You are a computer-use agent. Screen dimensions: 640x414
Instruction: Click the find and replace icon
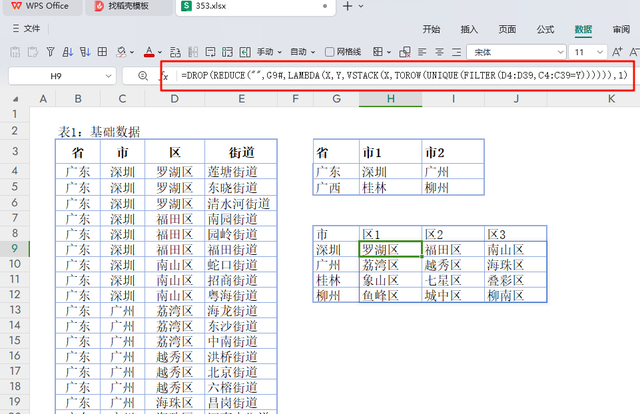point(175,52)
